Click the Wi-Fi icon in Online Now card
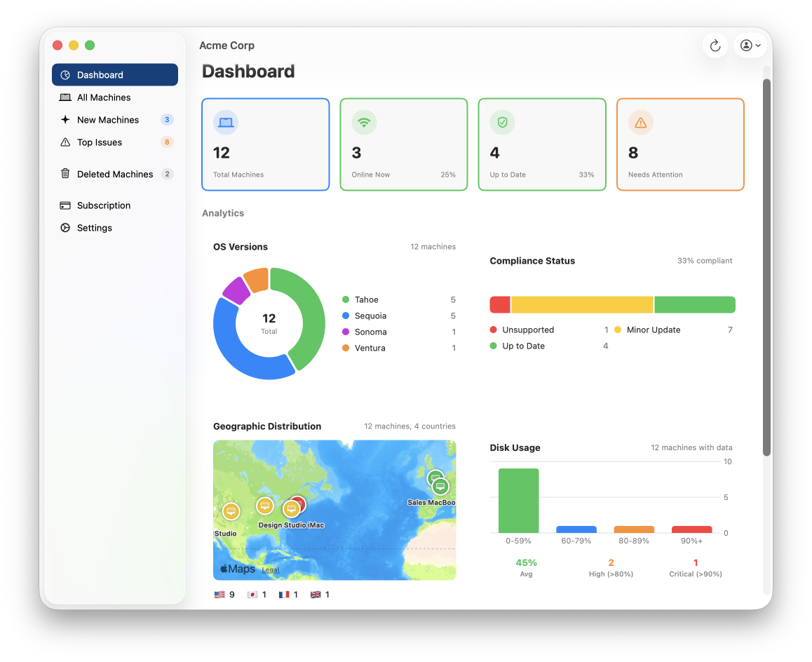 tap(364, 123)
